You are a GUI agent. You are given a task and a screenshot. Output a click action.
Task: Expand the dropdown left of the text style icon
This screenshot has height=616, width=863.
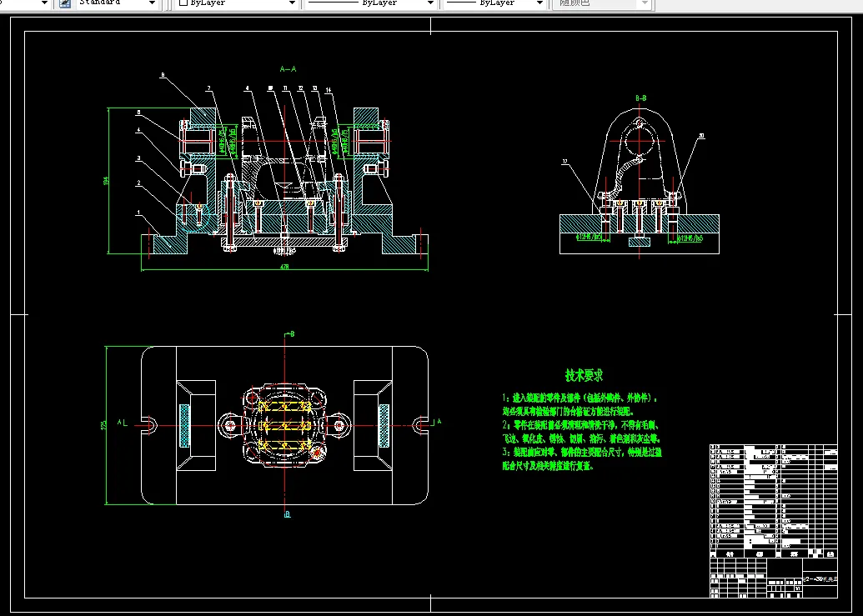(44, 3)
